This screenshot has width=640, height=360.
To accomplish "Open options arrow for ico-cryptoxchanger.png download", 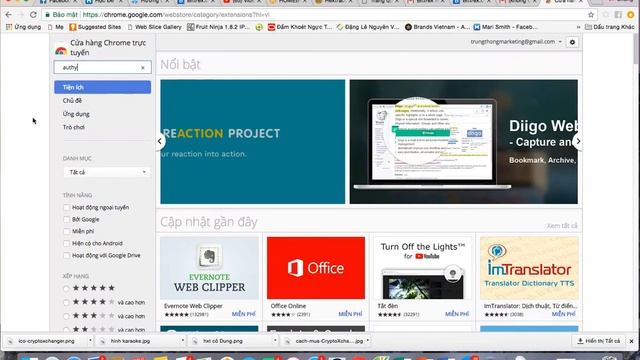I will [x=90, y=340].
